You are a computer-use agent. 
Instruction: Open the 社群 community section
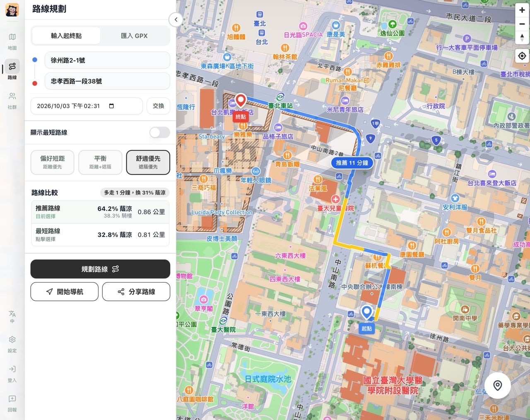coord(12,101)
